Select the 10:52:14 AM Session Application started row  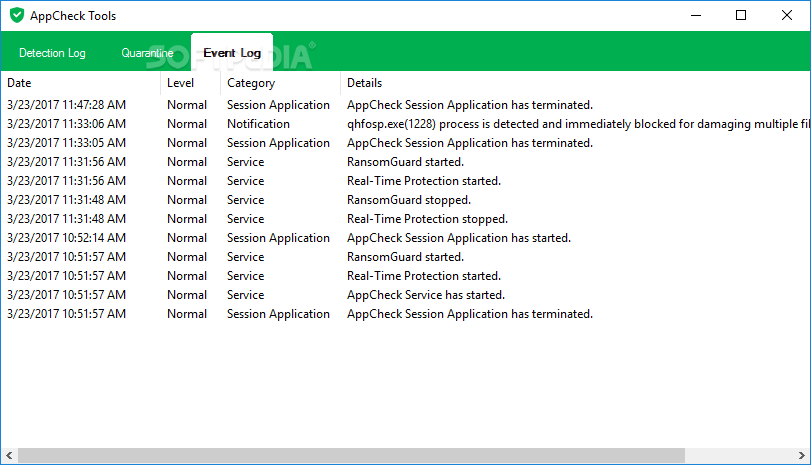coord(406,238)
